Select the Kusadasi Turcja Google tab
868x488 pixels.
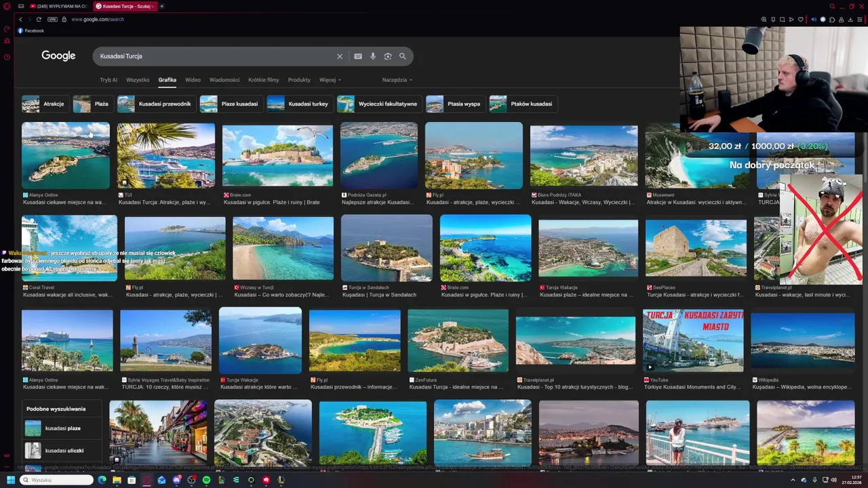[124, 6]
